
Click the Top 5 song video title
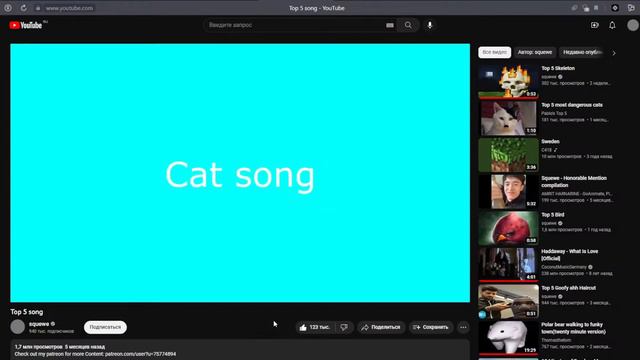pos(27,312)
